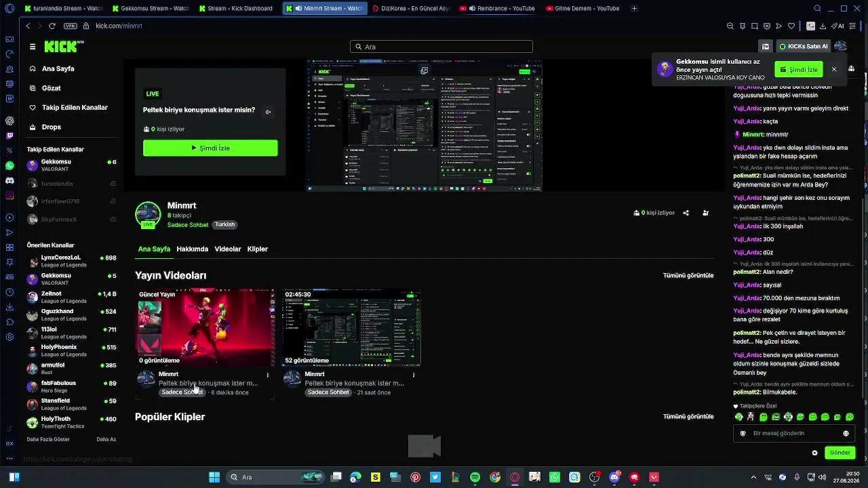Toggle the browser VPN badge
The image size is (868, 488).
click(x=71, y=26)
